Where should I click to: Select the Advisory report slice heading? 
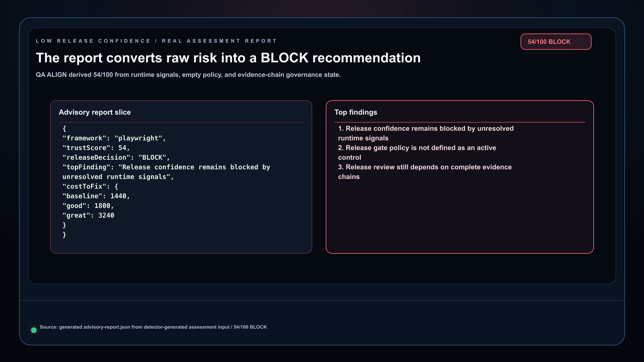(95, 112)
